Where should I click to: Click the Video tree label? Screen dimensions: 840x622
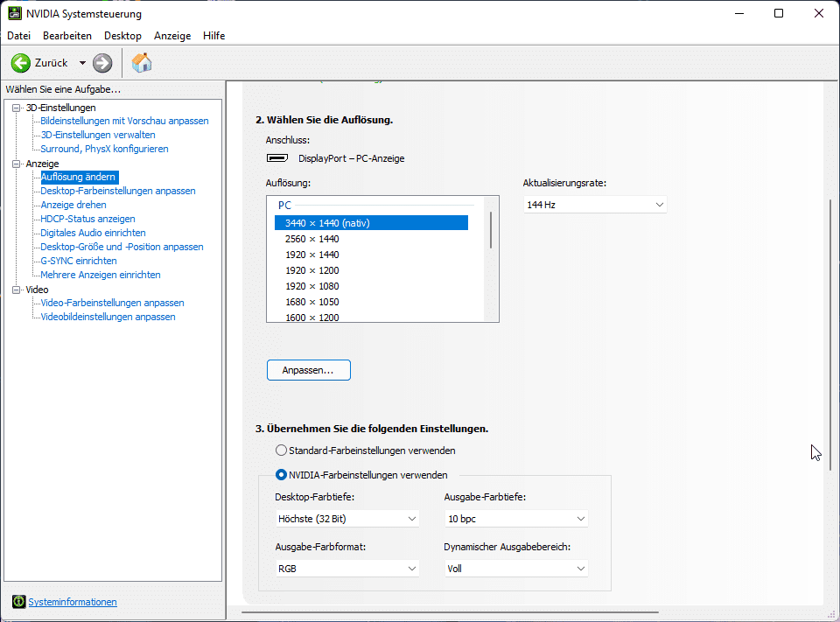pos(37,290)
